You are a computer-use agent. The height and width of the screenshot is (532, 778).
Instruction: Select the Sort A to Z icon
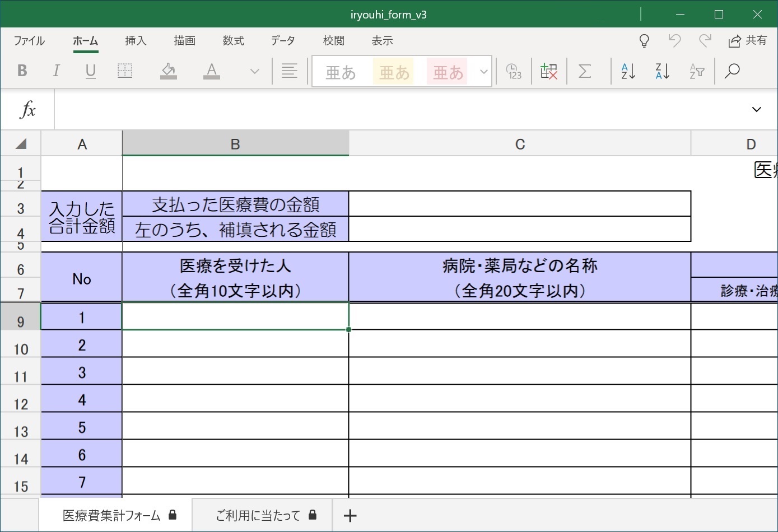coord(627,71)
